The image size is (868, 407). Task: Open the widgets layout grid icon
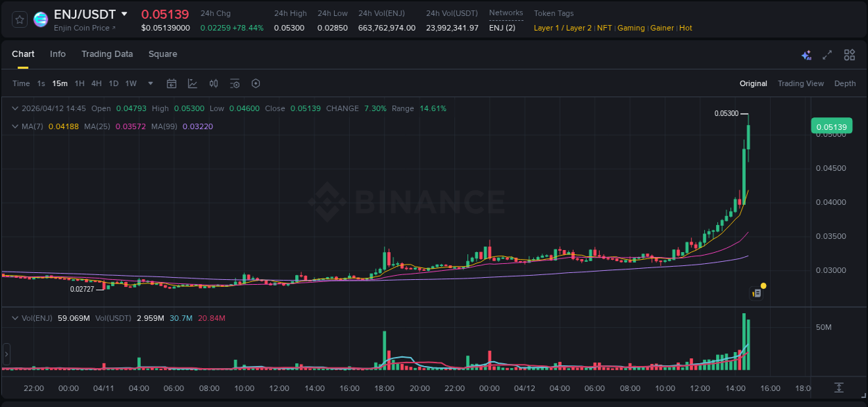coord(849,54)
